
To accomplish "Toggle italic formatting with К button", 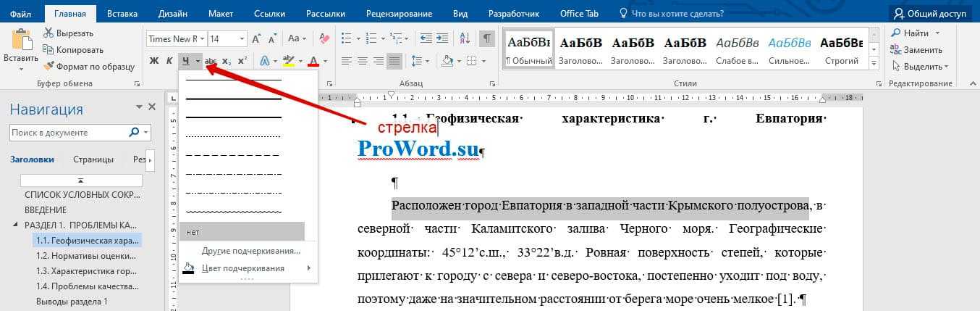I will (x=169, y=61).
